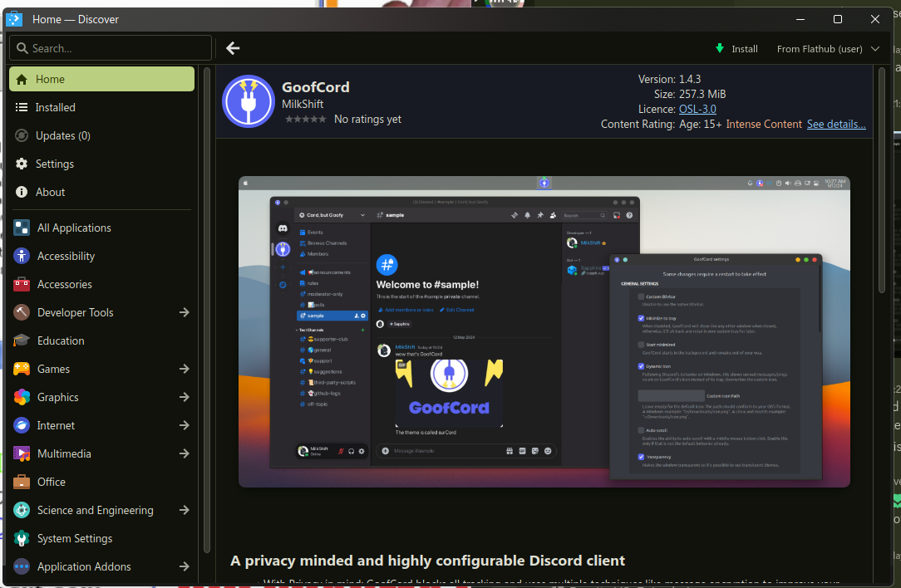
Task: Click the Science and Engineering atom icon
Action: 22,510
